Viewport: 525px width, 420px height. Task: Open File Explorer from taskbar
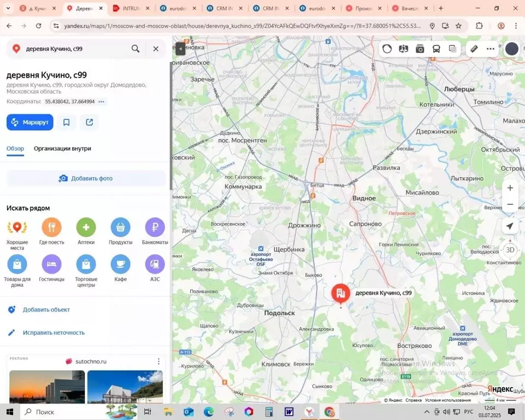pos(168,412)
